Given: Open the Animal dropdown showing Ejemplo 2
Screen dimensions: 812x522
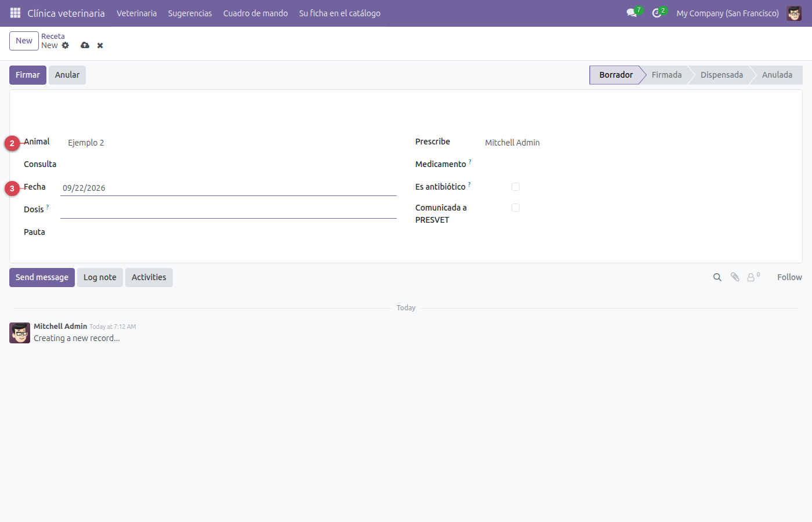Looking at the screenshot, I should [230, 143].
